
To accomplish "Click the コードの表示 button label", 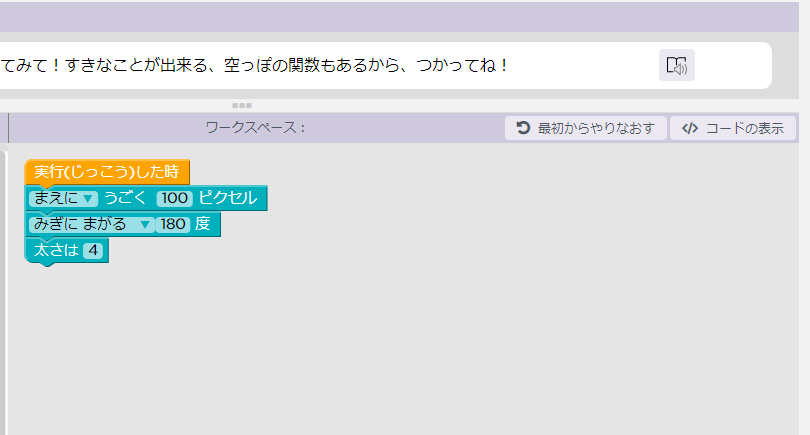I will (744, 128).
